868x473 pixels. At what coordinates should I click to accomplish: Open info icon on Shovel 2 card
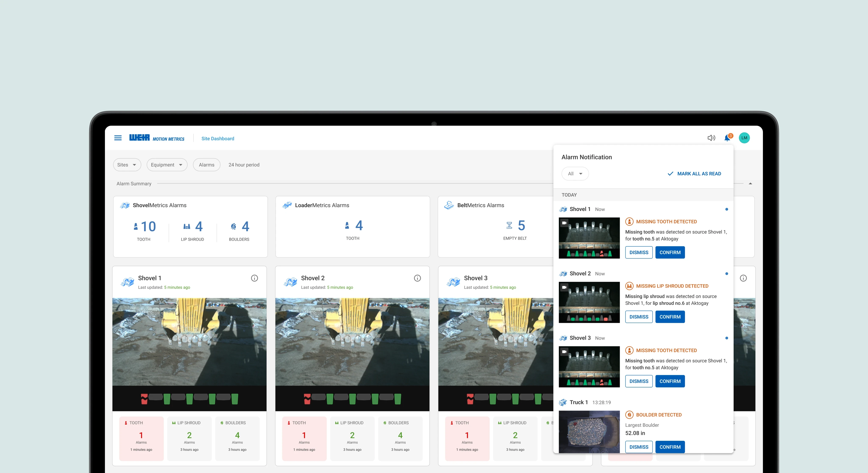coord(417,278)
